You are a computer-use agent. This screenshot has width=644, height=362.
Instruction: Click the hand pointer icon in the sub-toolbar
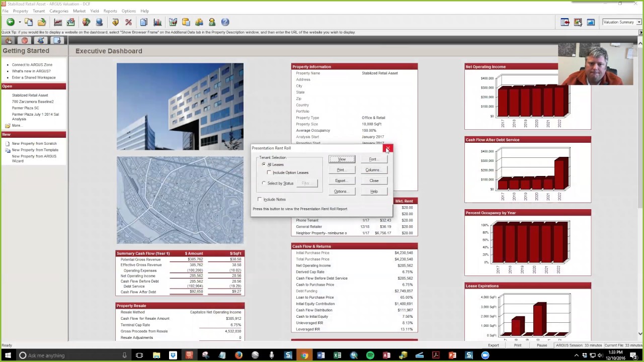pos(9,40)
